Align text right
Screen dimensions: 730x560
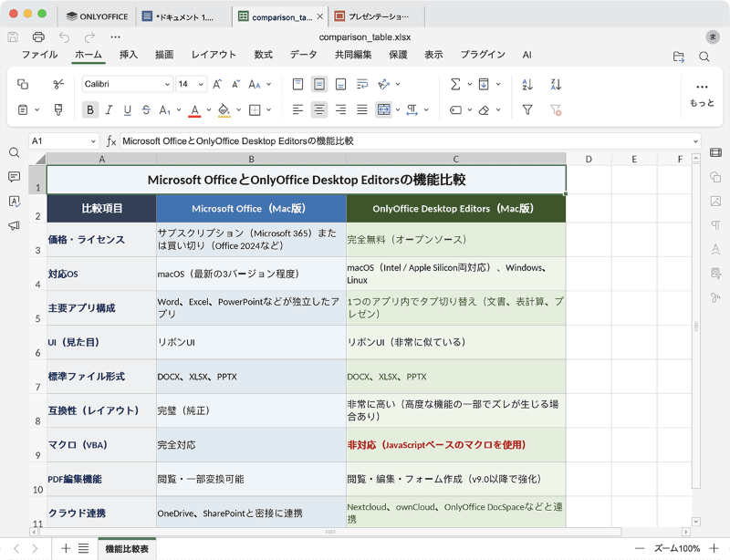(x=340, y=109)
